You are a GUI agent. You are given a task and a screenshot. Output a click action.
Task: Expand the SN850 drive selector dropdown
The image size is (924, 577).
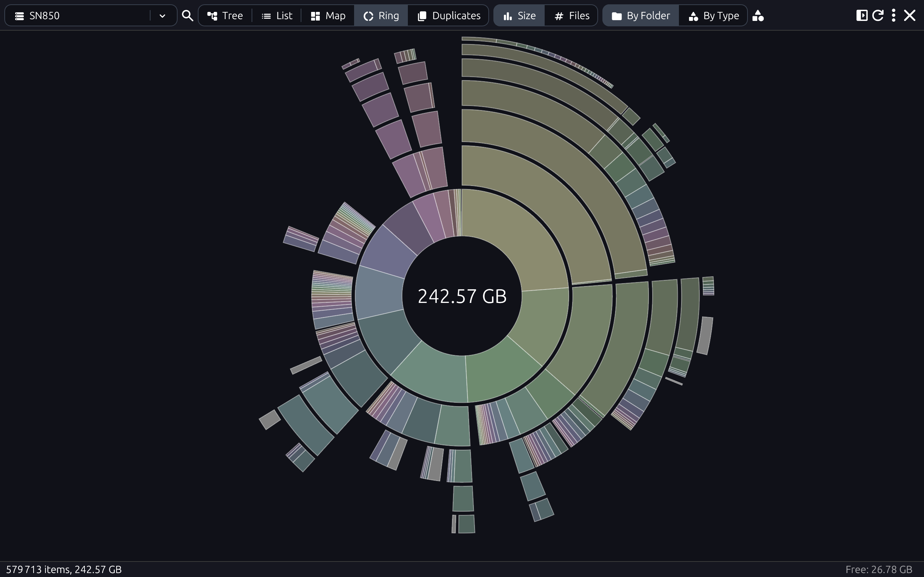(x=162, y=15)
